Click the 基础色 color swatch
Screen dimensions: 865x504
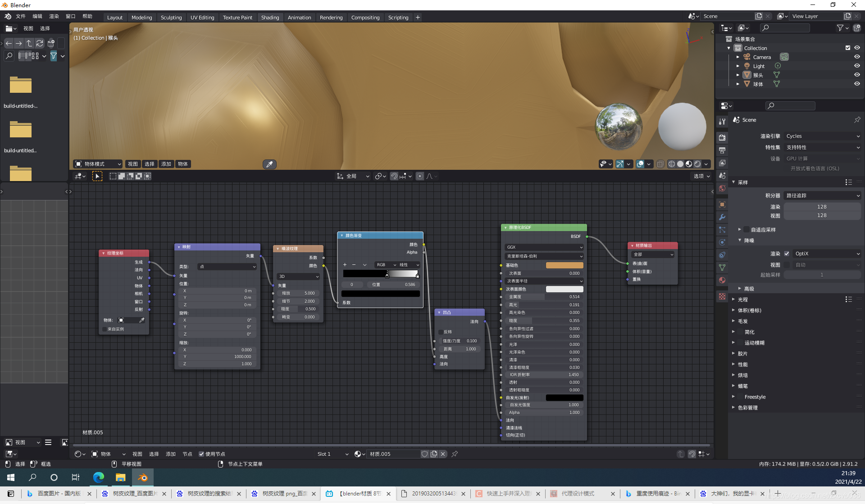(x=564, y=265)
